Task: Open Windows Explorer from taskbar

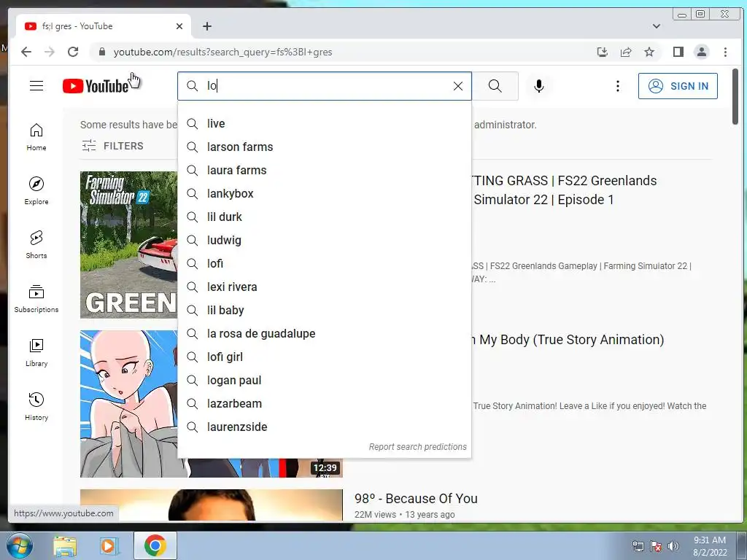Action: (x=65, y=546)
